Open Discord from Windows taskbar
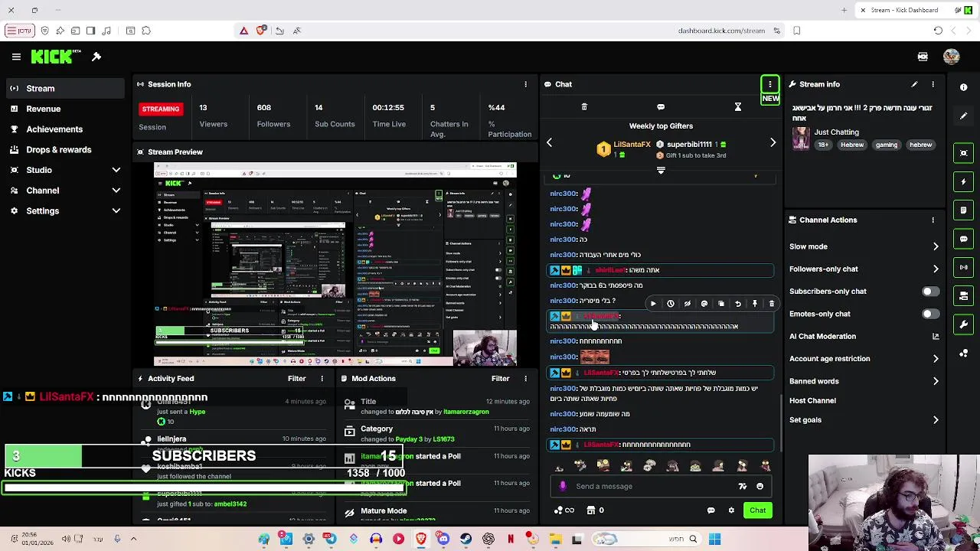The height and width of the screenshot is (551, 980). pos(443,539)
